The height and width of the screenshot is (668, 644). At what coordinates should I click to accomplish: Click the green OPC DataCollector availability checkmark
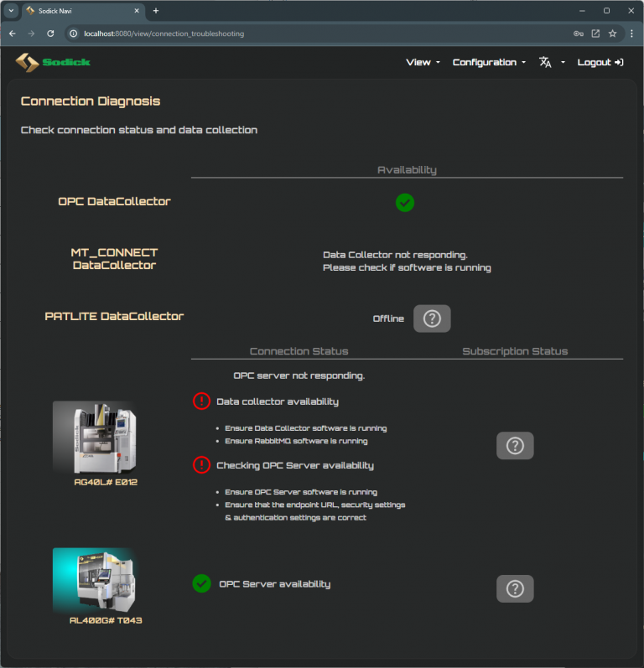(x=405, y=202)
